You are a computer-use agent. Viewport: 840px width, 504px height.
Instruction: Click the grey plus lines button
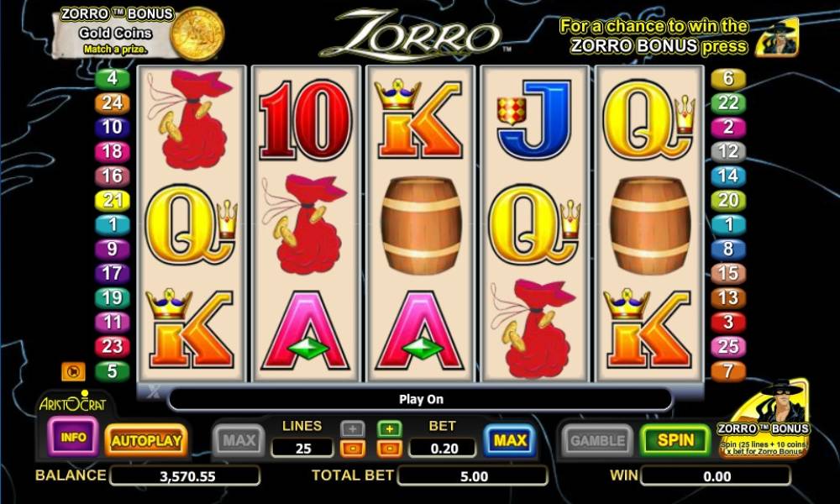(353, 429)
